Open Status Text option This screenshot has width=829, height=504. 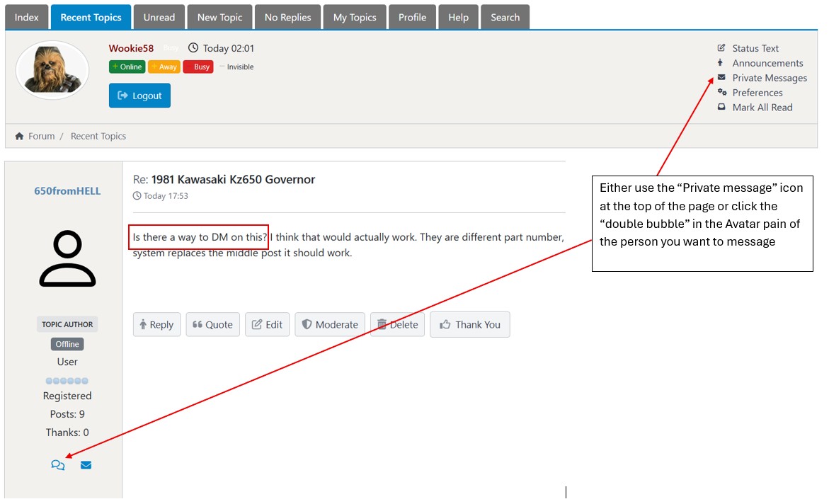click(x=755, y=48)
